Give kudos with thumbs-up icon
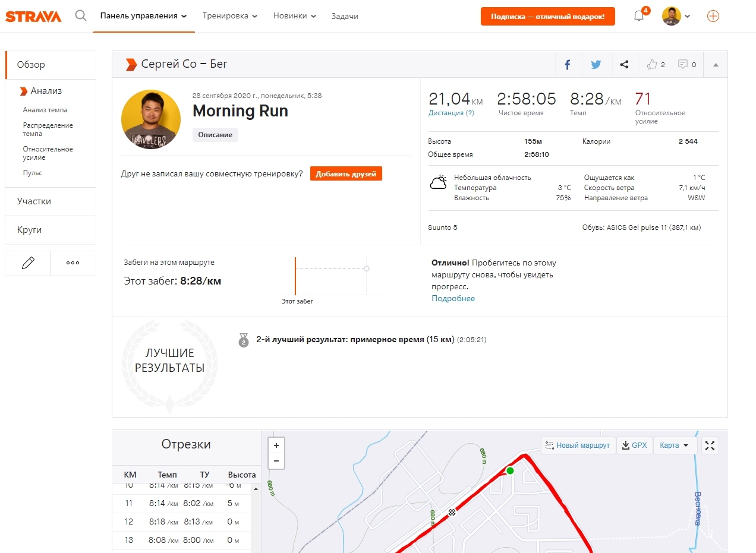The height and width of the screenshot is (553, 756). [x=653, y=65]
